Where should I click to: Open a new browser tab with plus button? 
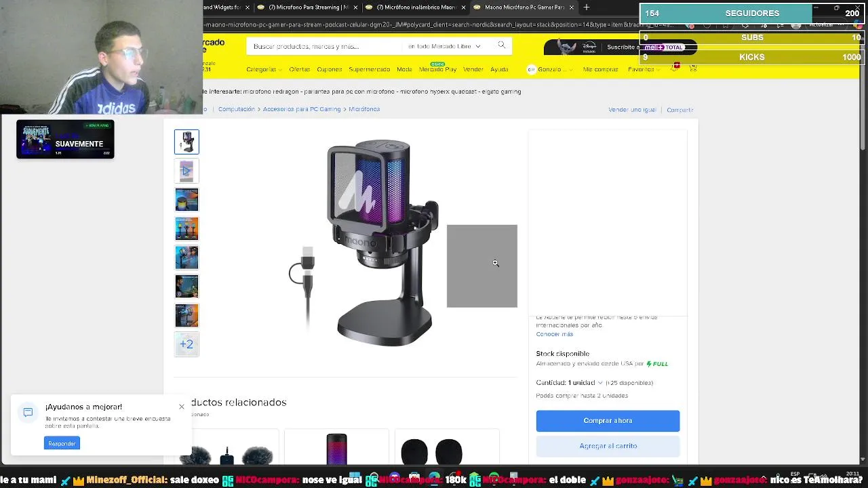[x=587, y=7]
